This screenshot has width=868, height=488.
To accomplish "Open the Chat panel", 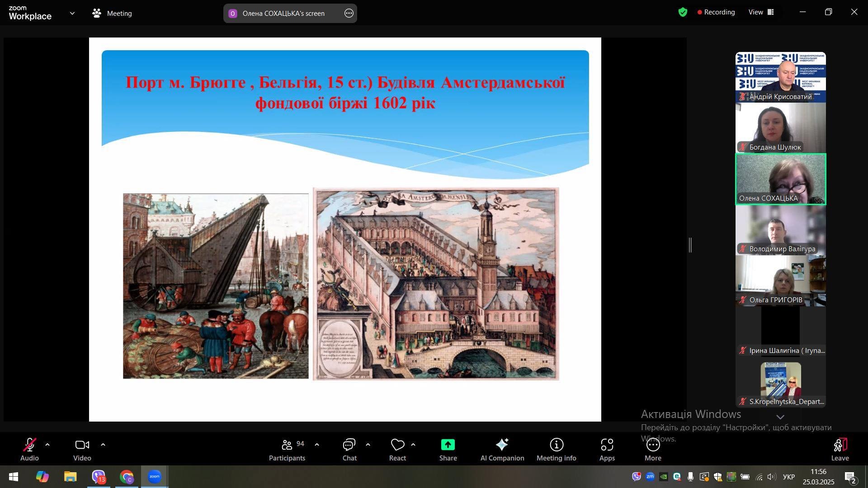I will click(x=349, y=449).
